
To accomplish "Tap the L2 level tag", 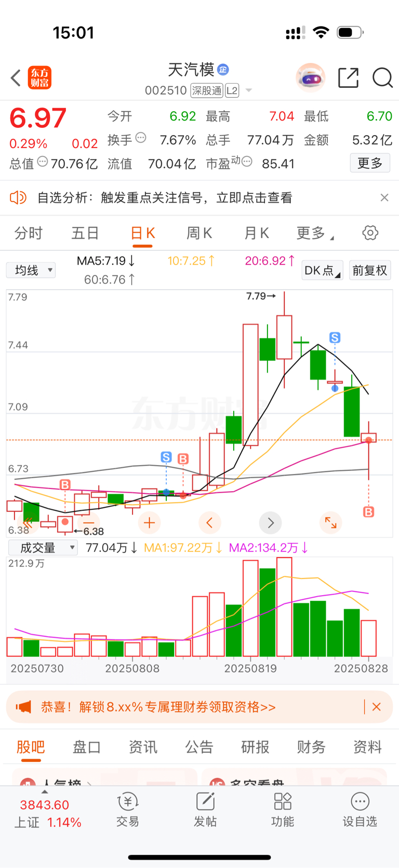I will click(x=232, y=90).
